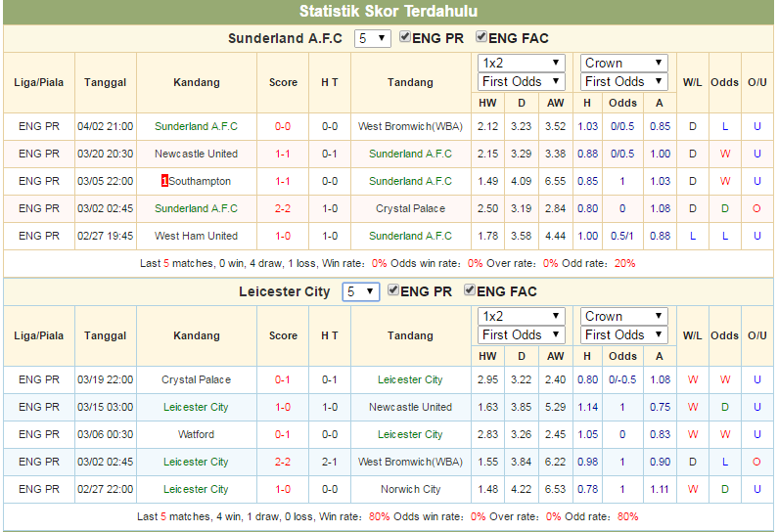Click score 0-1 of Crystal Palace vs Leicester

pos(283,379)
